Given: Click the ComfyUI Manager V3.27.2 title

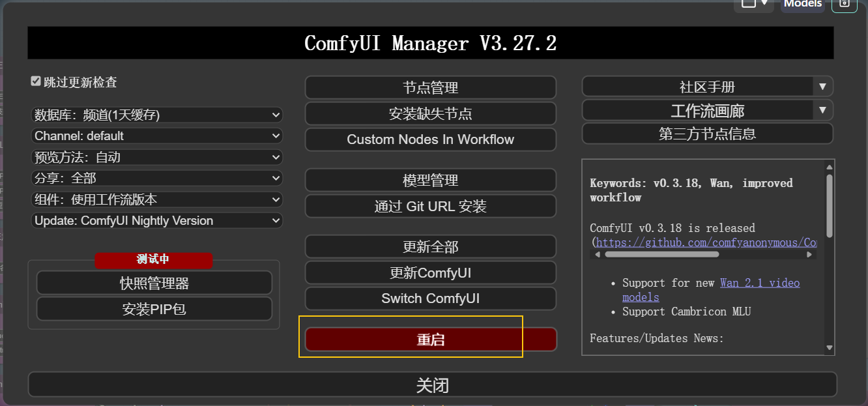Looking at the screenshot, I should point(431,43).
